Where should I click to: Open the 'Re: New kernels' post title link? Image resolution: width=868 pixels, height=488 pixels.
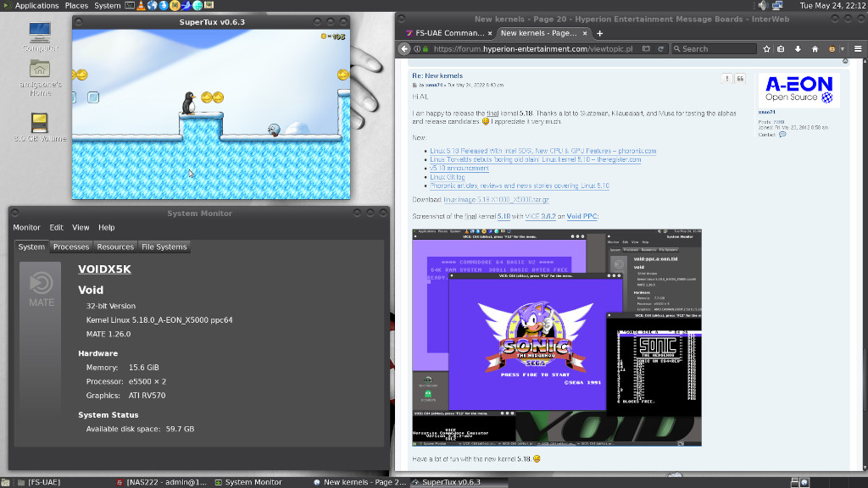(x=437, y=75)
